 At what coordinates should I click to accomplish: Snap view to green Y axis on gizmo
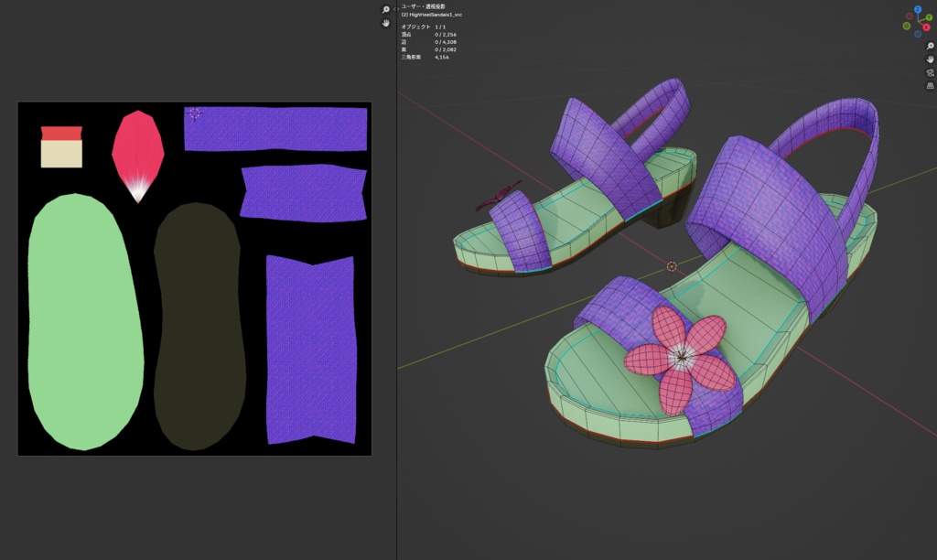pyautogui.click(x=930, y=17)
